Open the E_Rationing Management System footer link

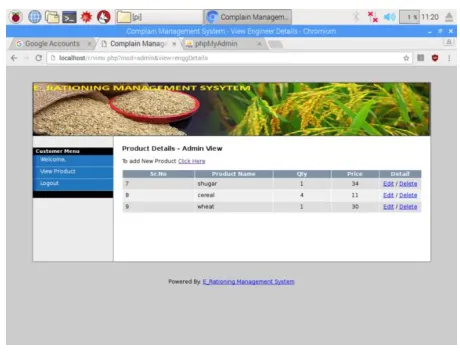pyautogui.click(x=248, y=282)
